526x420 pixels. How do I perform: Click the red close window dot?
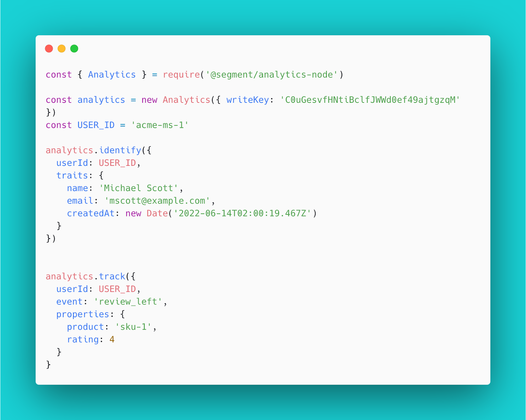point(49,49)
